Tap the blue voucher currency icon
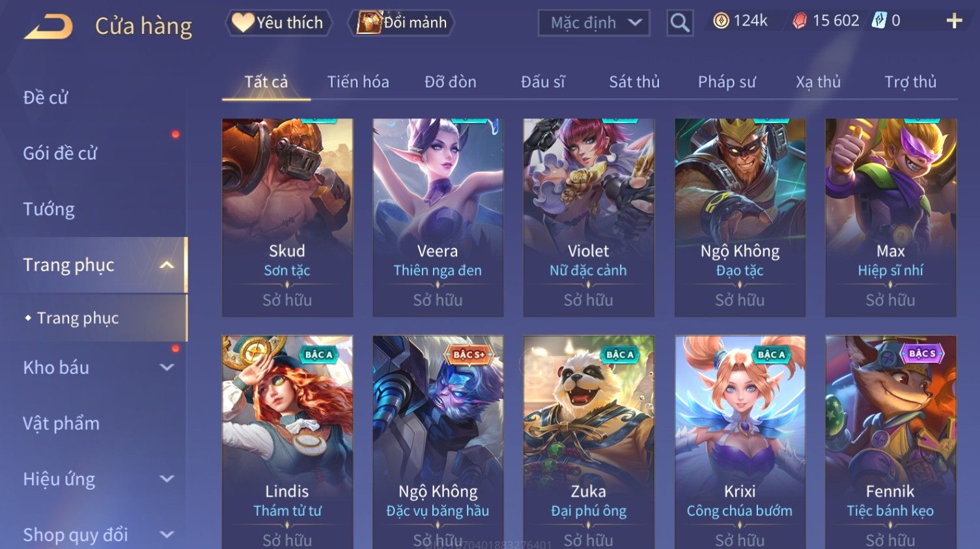The height and width of the screenshot is (549, 980). pyautogui.click(x=880, y=21)
